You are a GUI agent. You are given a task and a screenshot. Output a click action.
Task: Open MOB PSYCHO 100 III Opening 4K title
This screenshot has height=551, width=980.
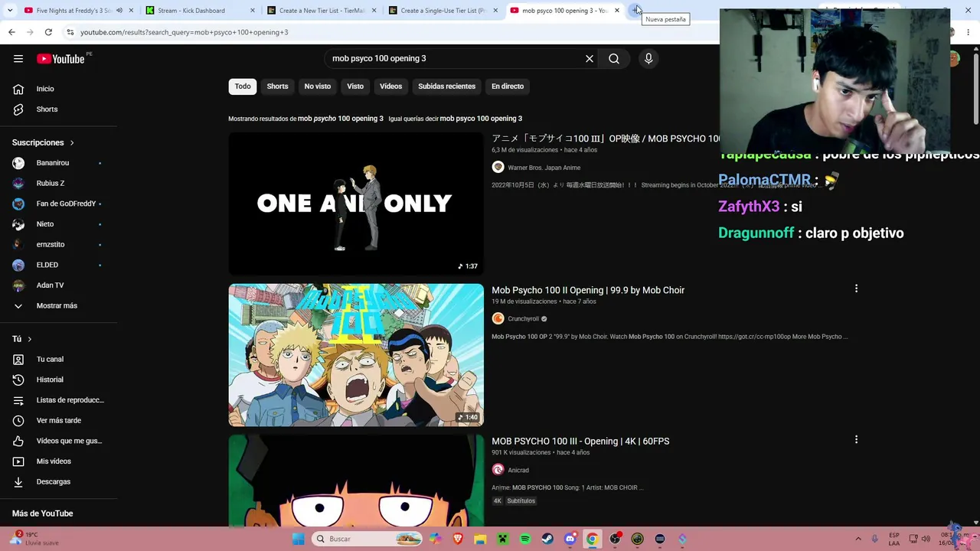pyautogui.click(x=580, y=442)
